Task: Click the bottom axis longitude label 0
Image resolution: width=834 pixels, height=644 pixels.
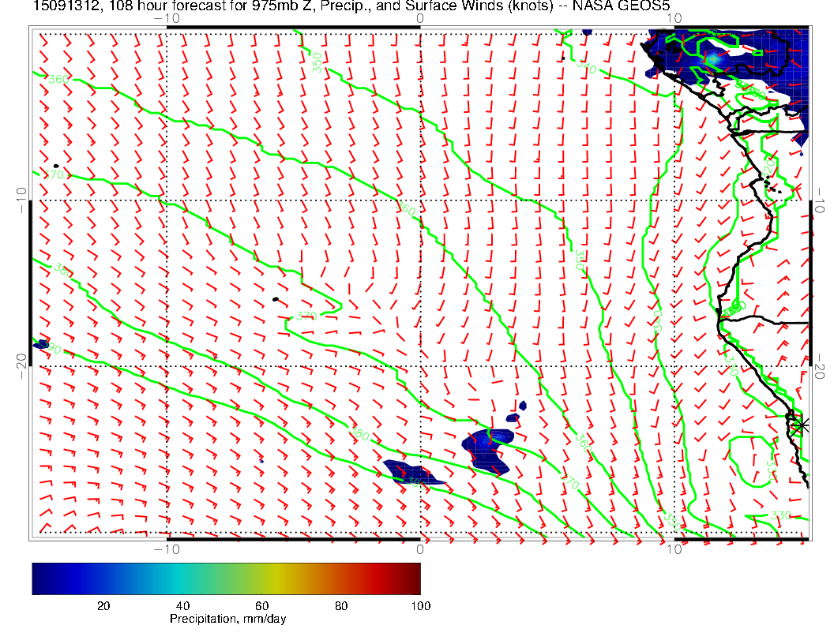Action: 420,549
